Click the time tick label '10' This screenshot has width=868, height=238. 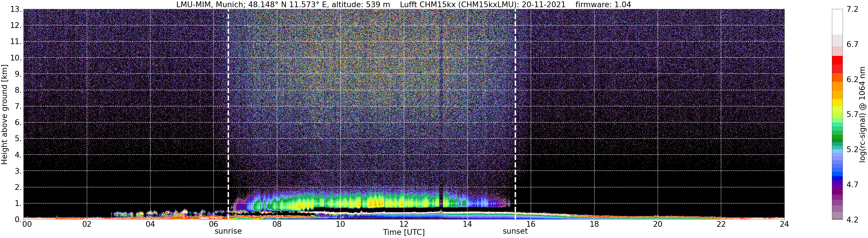coord(340,224)
